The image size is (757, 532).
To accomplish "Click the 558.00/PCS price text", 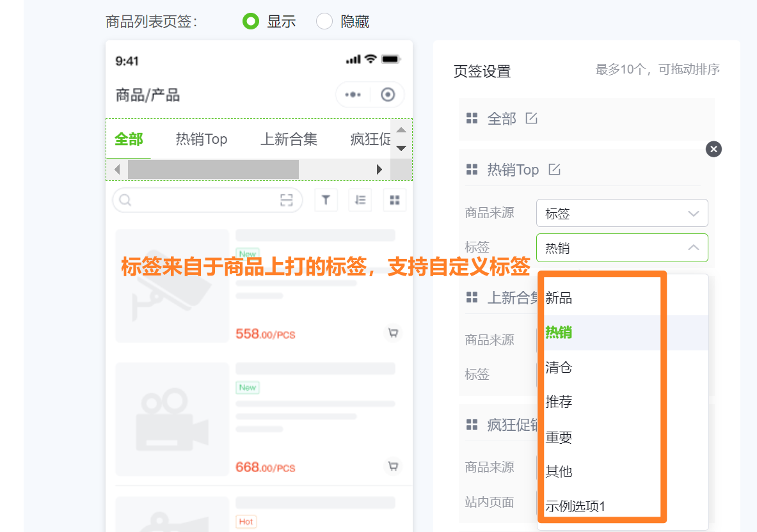I will 265,334.
